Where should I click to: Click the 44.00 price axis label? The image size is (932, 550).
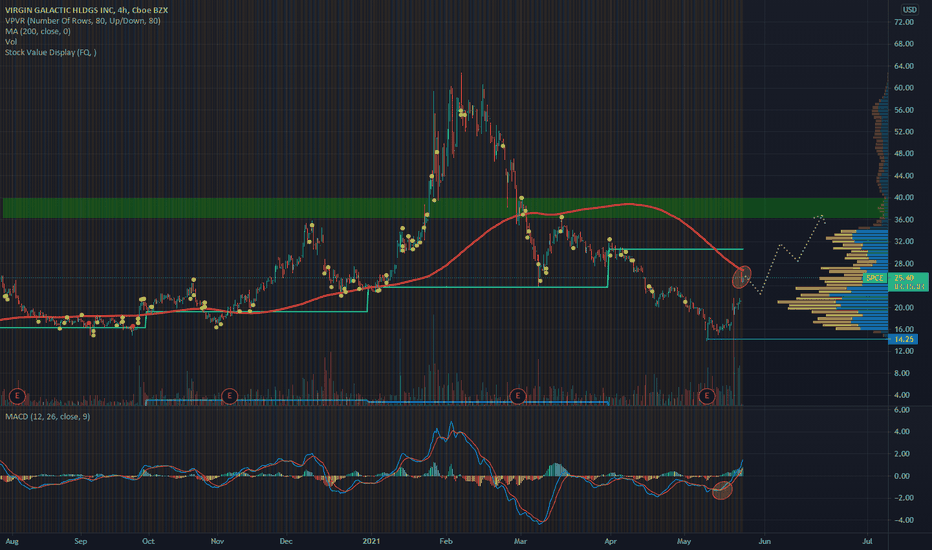[903, 175]
